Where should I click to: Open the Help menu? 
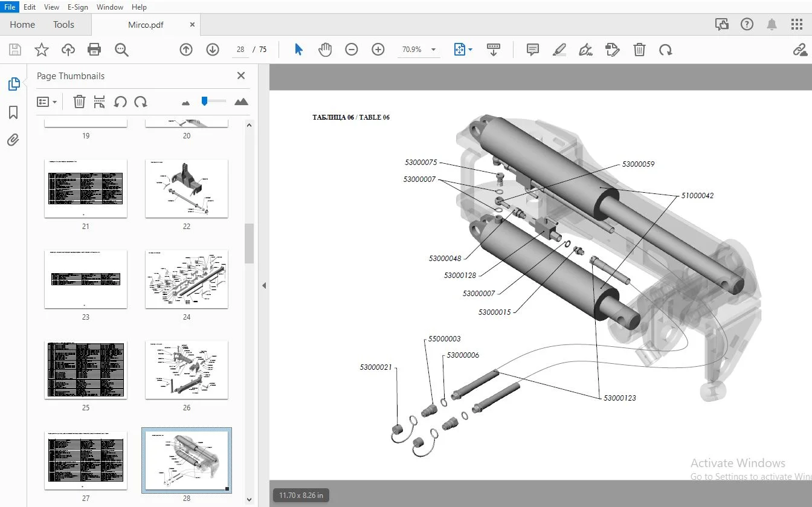(x=139, y=7)
